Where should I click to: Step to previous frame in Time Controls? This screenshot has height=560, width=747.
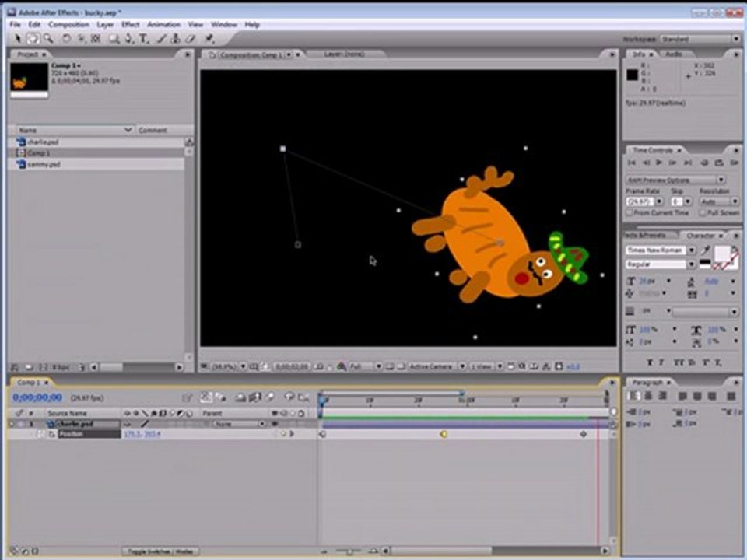pyautogui.click(x=646, y=163)
